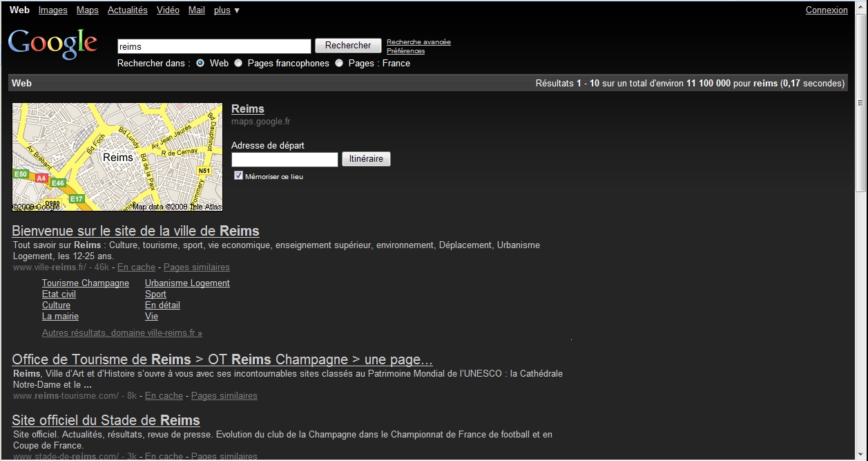Click the Google logo
Screen dimensions: 868x461
click(x=52, y=44)
